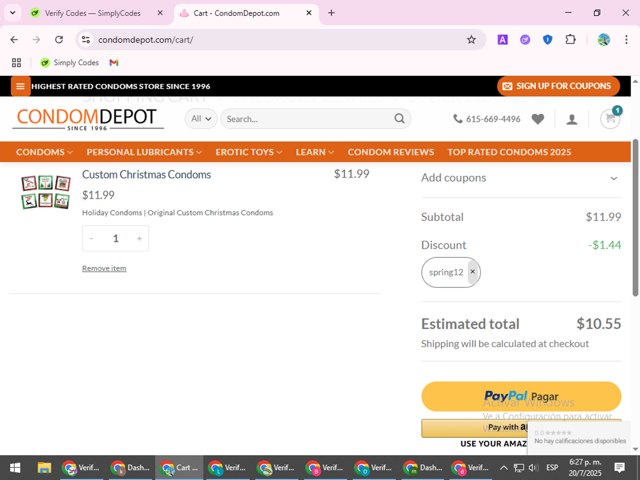Image resolution: width=640 pixels, height=480 pixels.
Task: Open the Windows Start button
Action: [x=15, y=467]
